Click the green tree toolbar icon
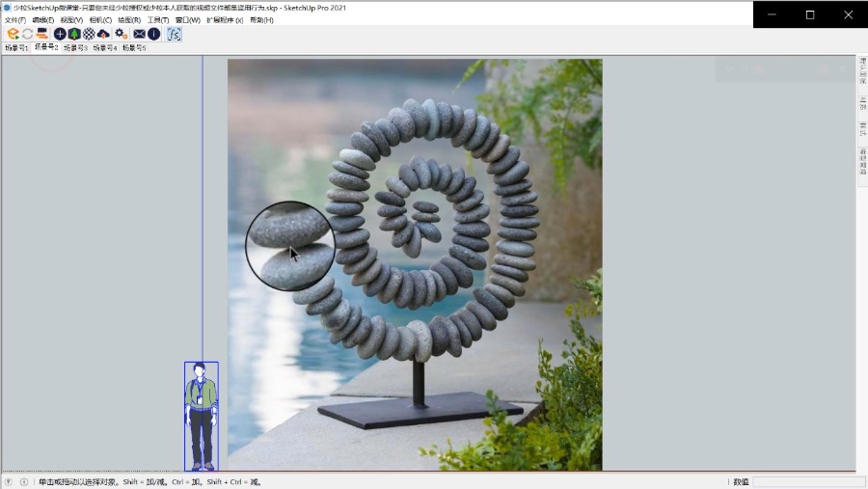 coord(74,35)
